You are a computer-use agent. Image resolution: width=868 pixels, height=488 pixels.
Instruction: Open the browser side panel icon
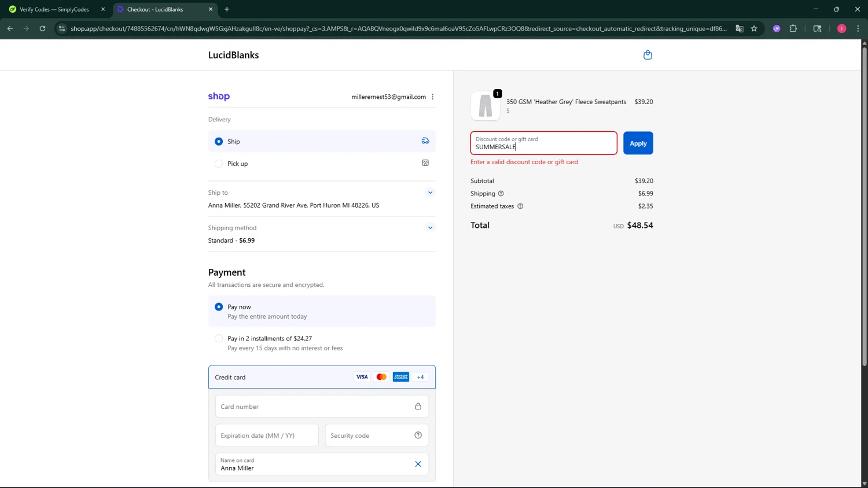click(817, 28)
